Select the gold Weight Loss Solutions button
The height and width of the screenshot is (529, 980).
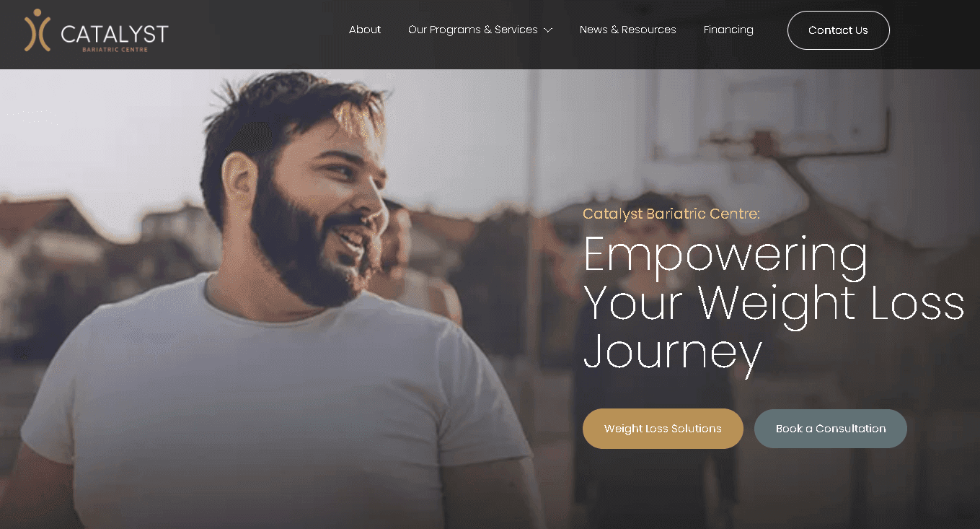663,429
